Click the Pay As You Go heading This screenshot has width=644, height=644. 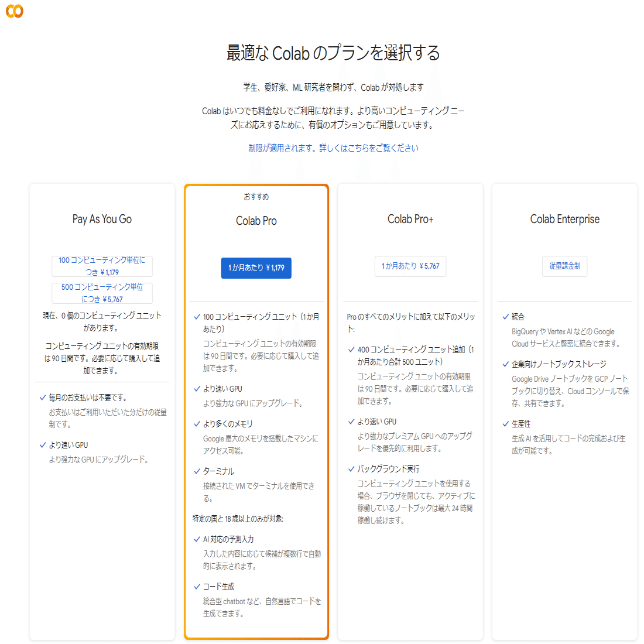[x=102, y=220]
